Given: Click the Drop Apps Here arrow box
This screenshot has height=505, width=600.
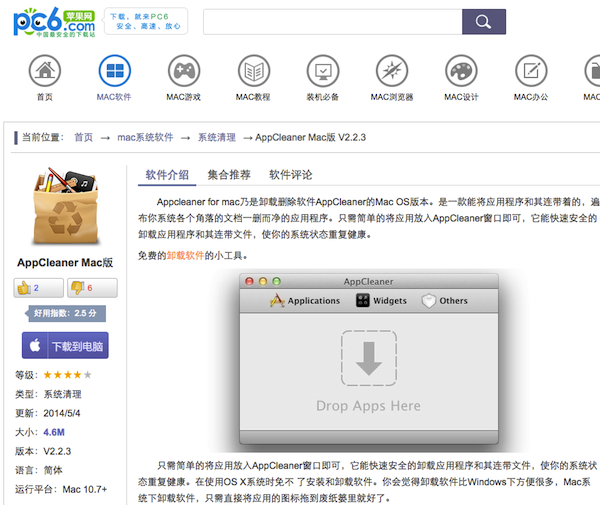Looking at the screenshot, I should 369,358.
